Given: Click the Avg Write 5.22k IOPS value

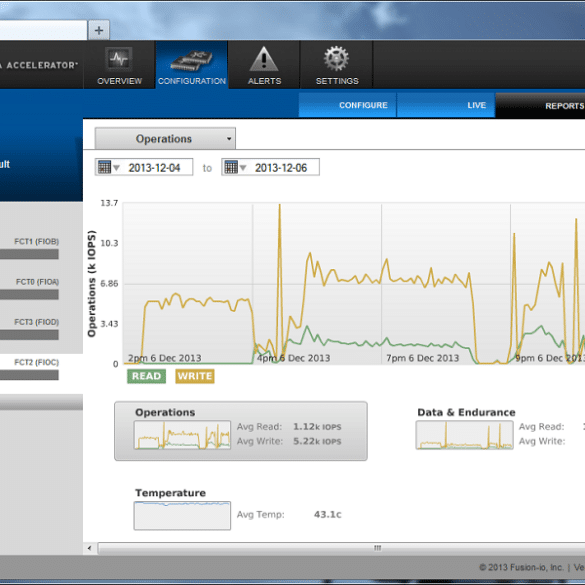Looking at the screenshot, I should click(317, 441).
